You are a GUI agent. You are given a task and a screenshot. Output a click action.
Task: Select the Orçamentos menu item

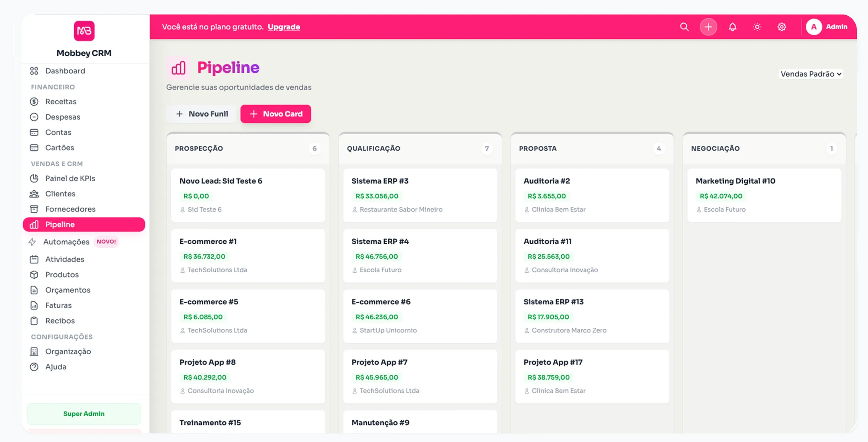67,290
